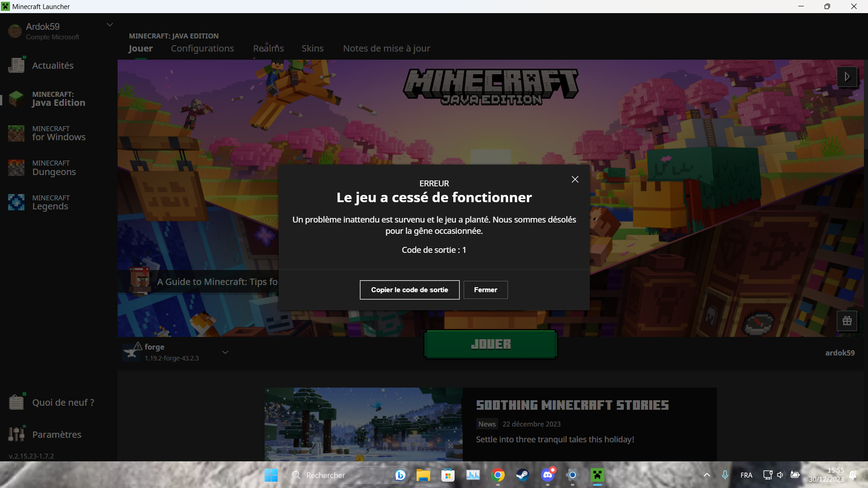Open the Skins tab
This screenshot has width=868, height=488.
313,48
